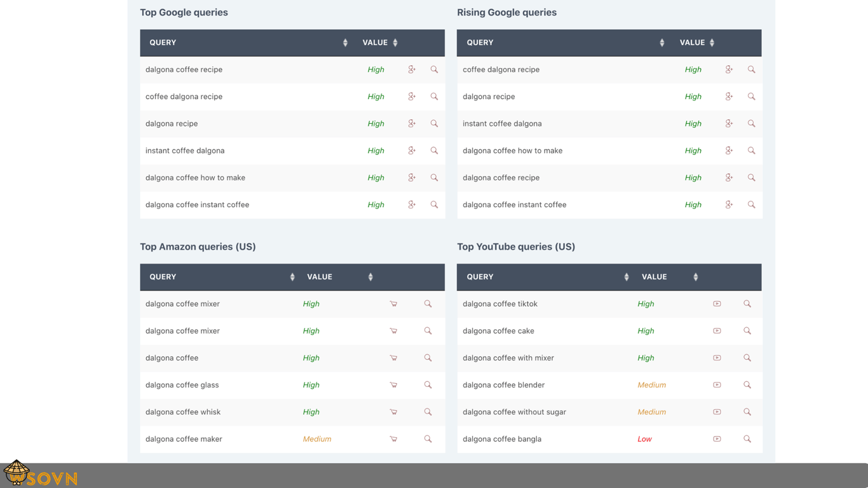Select 'dalgona coffee tiktok' query text
Image resolution: width=868 pixels, height=488 pixels.
(500, 304)
